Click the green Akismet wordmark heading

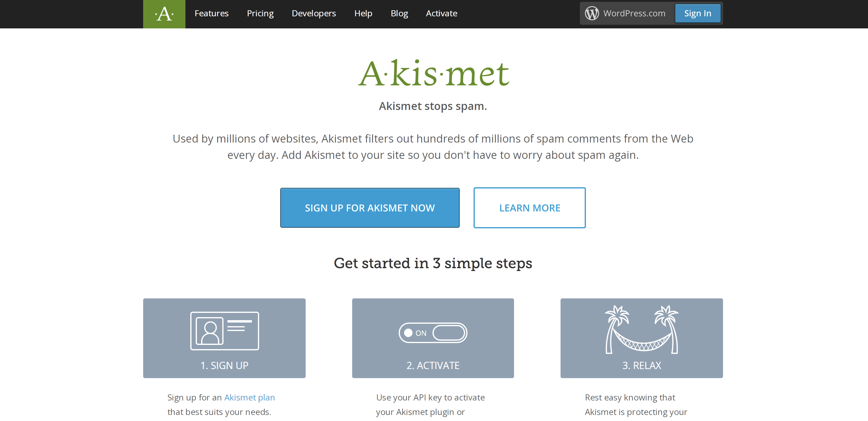(x=433, y=72)
